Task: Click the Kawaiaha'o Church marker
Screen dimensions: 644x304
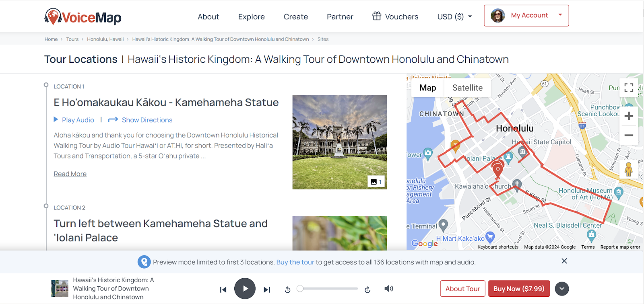Action: tap(517, 185)
